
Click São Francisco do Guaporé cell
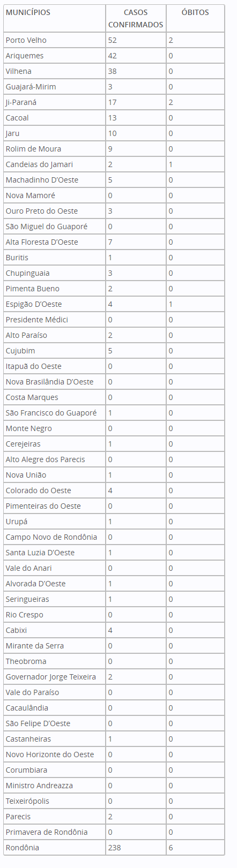click(x=55, y=413)
